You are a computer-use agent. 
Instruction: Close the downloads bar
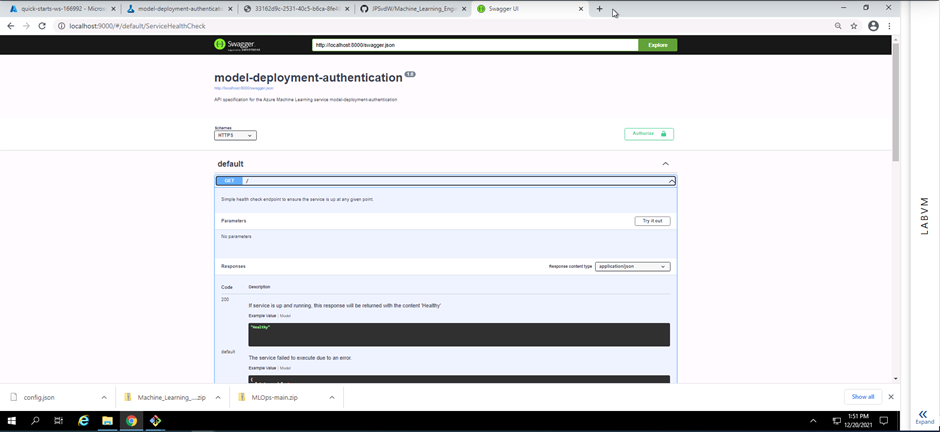tap(891, 397)
